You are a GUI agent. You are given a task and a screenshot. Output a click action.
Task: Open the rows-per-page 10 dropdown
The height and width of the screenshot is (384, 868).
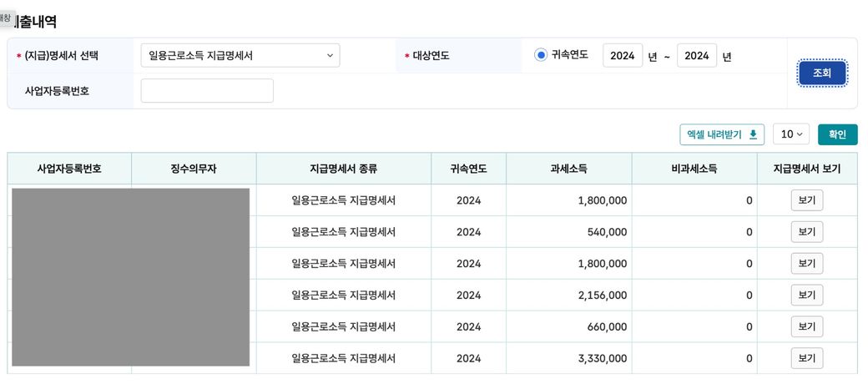[790, 134]
